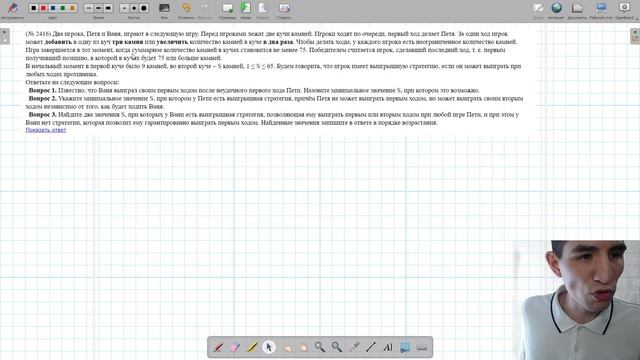Select the Zoom out magnifier tool
Screen dimensions: 640x360
tap(337, 347)
